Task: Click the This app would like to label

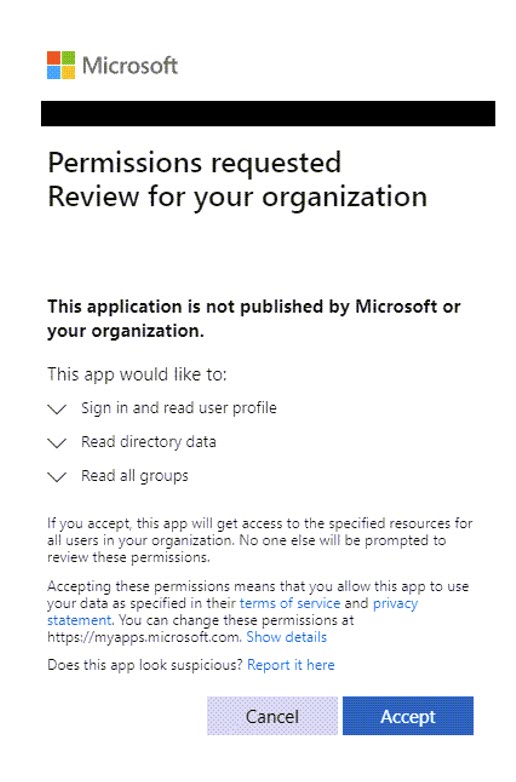Action: click(137, 374)
